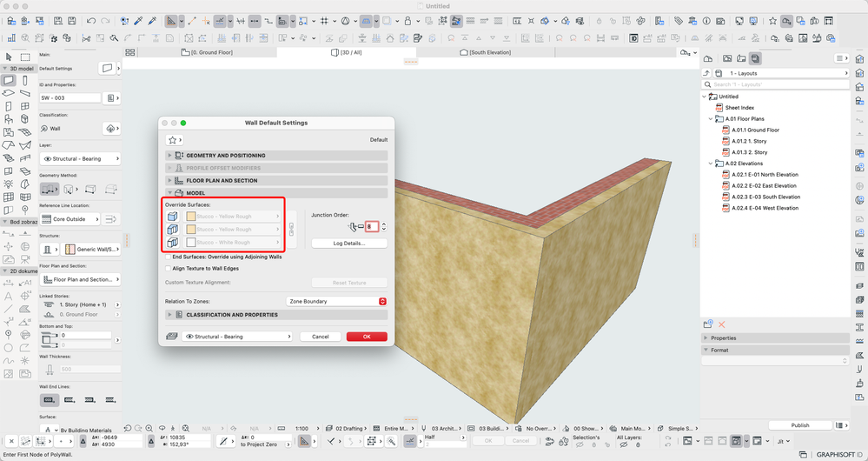
Task: Click the Search 1 - Layouts field
Action: point(776,84)
